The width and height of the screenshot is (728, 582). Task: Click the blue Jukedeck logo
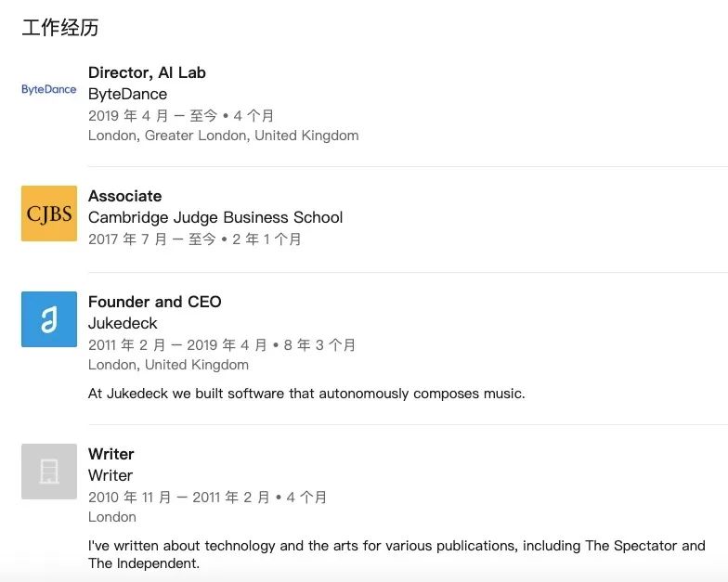point(49,319)
